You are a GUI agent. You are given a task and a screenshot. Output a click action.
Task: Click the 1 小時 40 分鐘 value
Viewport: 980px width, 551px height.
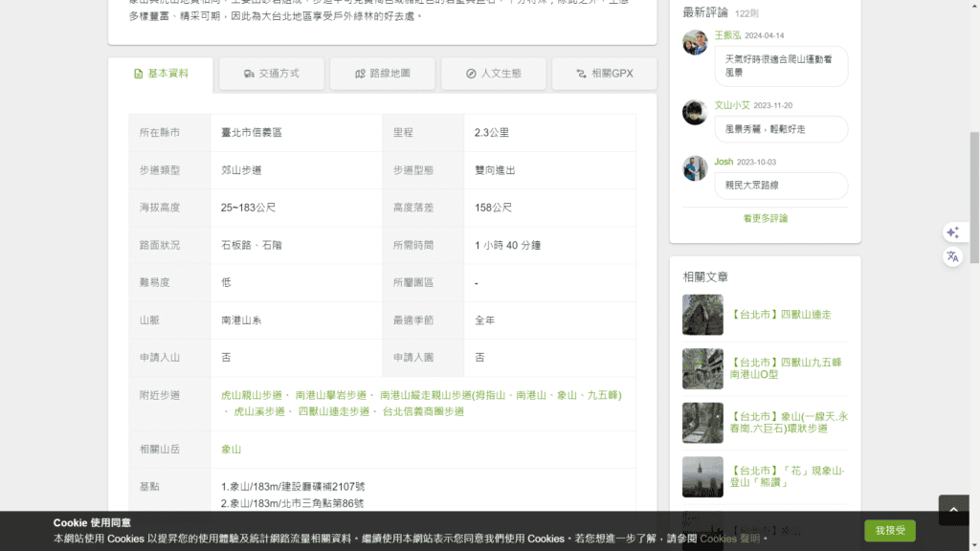click(x=507, y=245)
